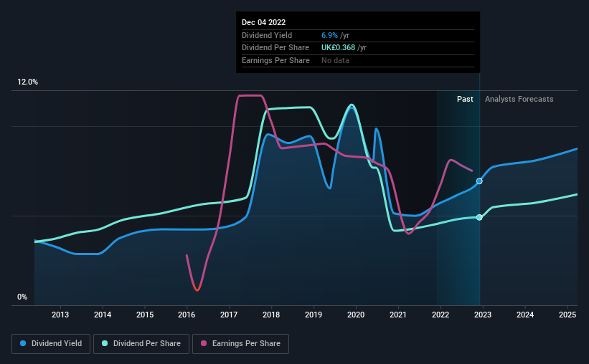Click the '0%' y-axis label
The width and height of the screenshot is (589, 364).
coord(22,297)
